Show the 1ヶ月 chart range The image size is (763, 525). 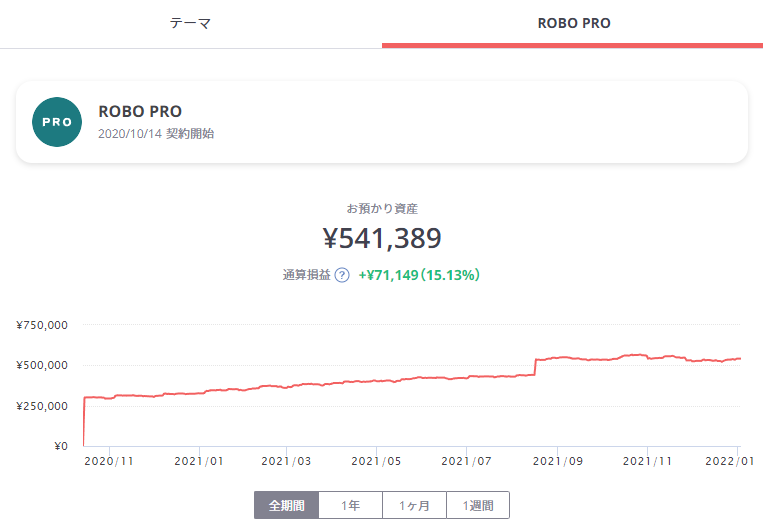414,506
